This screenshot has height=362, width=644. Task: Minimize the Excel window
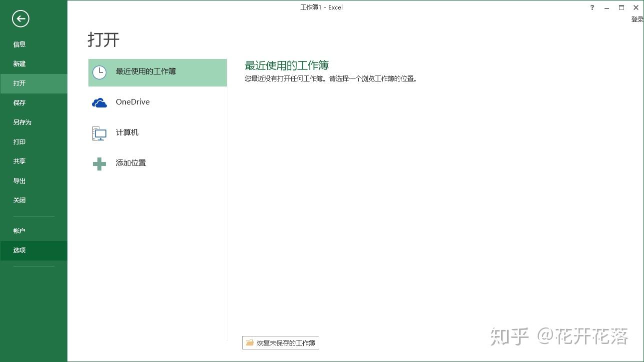coord(607,7)
